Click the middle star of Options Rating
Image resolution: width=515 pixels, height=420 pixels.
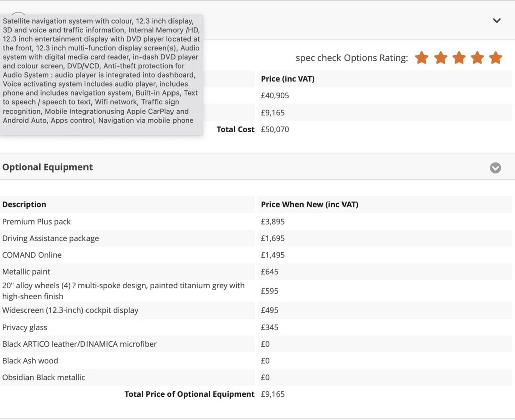(459, 58)
